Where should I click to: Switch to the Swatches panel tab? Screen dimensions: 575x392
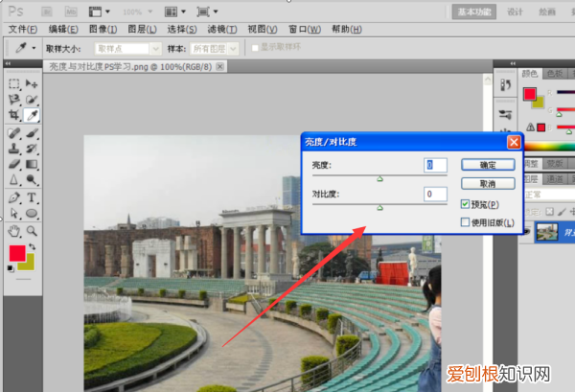tap(555, 74)
